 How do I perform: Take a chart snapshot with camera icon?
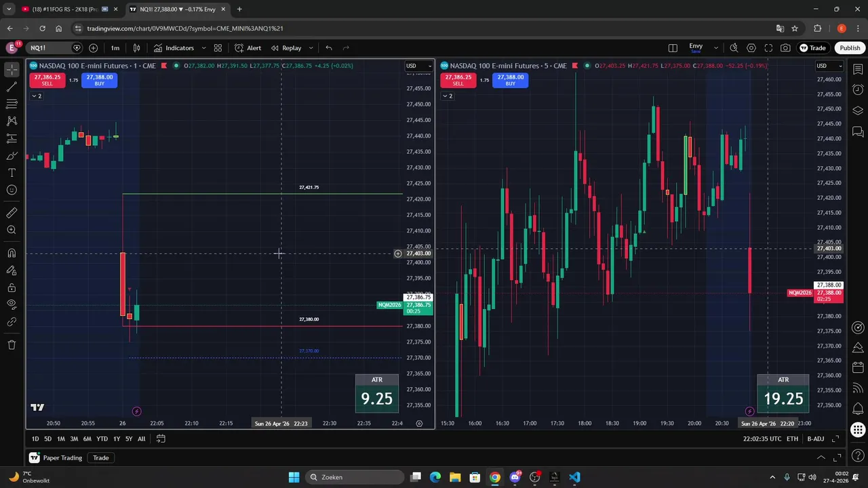[x=785, y=48]
